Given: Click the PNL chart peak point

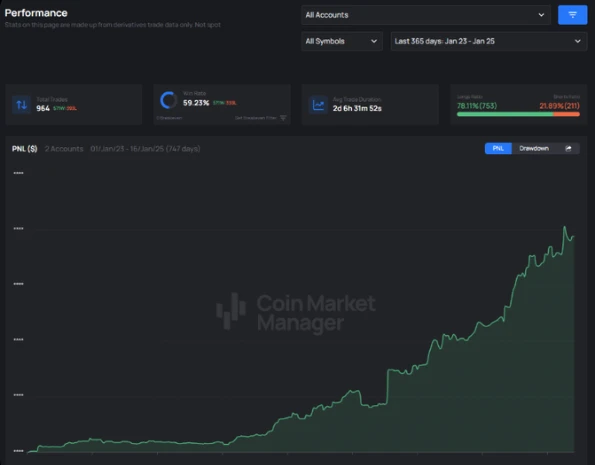Looking at the screenshot, I should coord(565,227).
